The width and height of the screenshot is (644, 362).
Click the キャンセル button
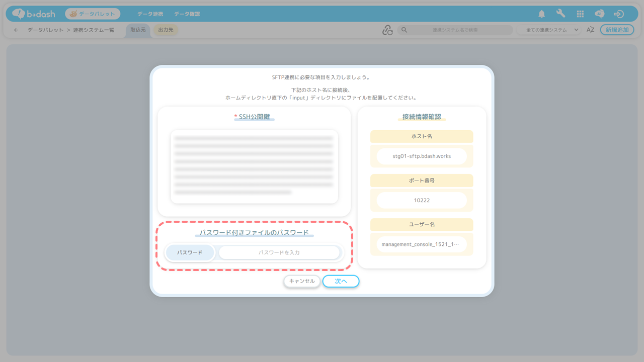302,281
